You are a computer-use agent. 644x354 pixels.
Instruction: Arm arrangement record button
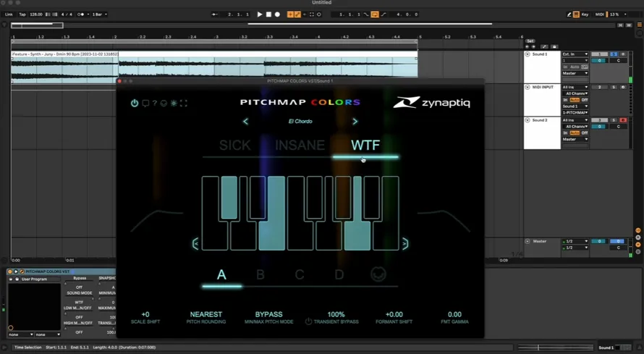tap(277, 14)
